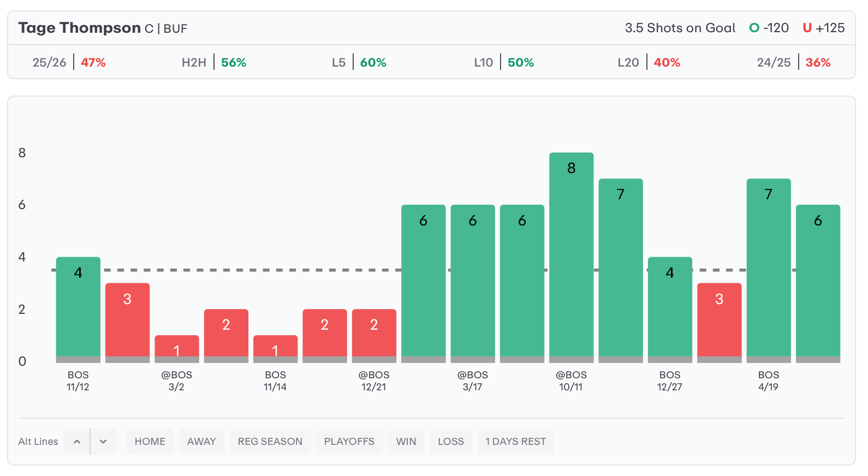Click the 25/26 season 47% stat

tap(69, 63)
